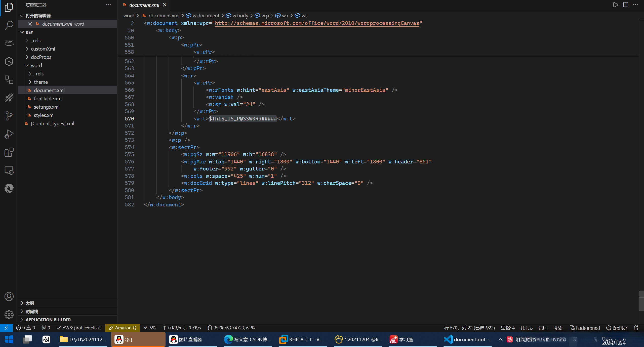Open styles.xml in the explorer
This screenshot has height=347, width=644.
point(44,115)
